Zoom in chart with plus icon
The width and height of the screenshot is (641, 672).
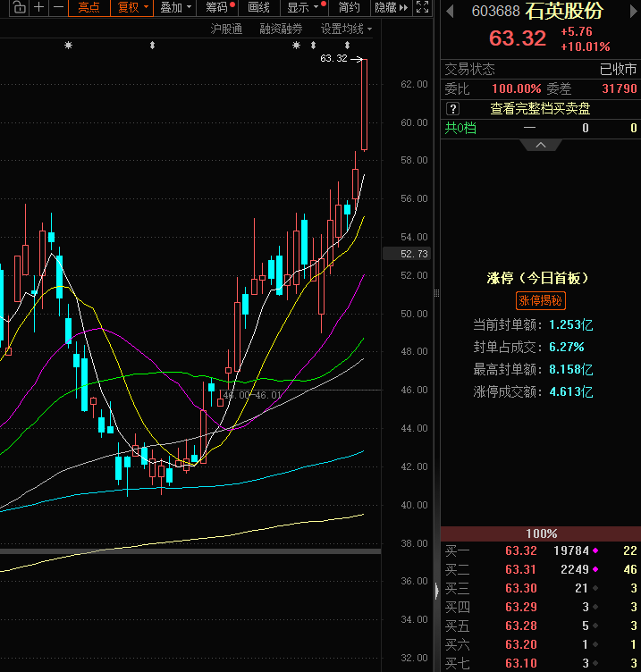click(39, 7)
